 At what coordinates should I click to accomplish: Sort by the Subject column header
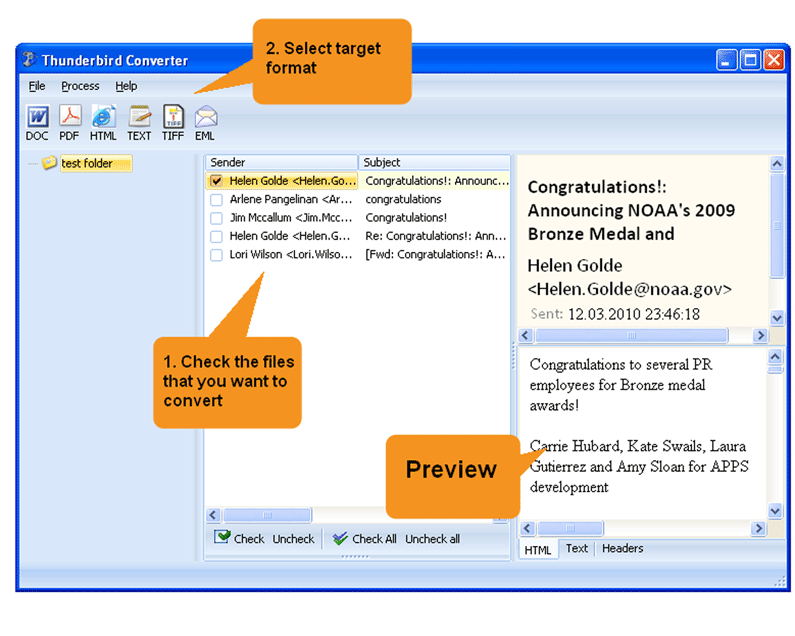pos(433,162)
